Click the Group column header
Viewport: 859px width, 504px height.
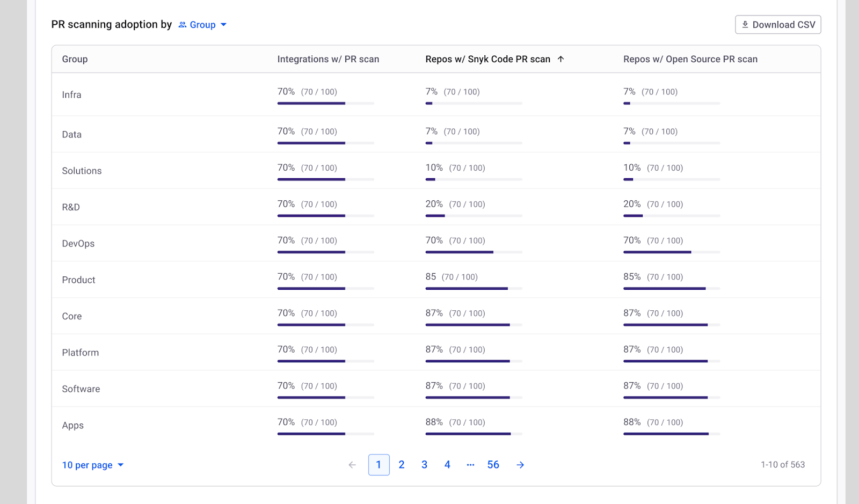coord(75,59)
